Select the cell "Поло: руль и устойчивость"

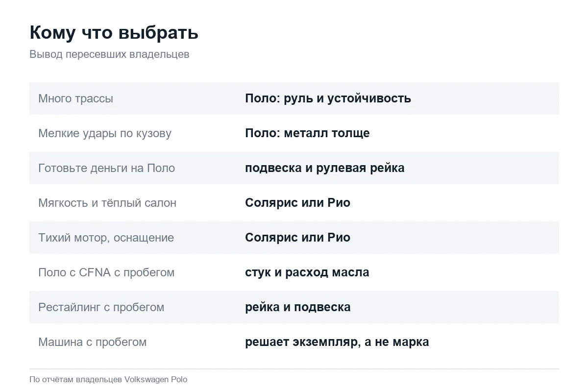click(328, 98)
